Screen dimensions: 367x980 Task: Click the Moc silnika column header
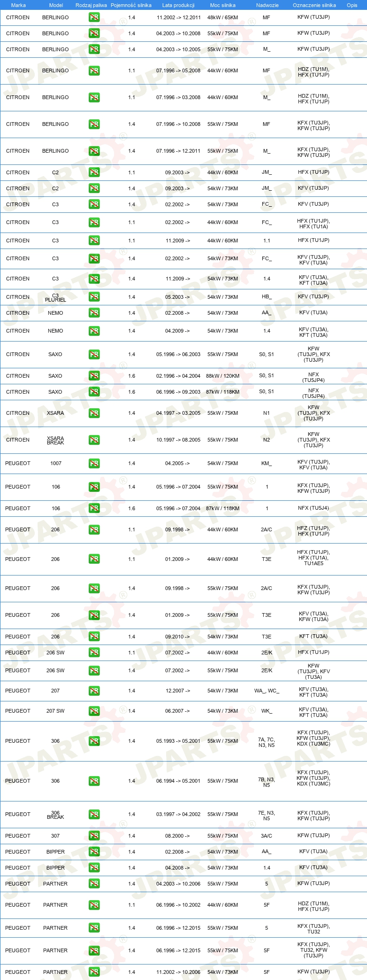pyautogui.click(x=223, y=5)
